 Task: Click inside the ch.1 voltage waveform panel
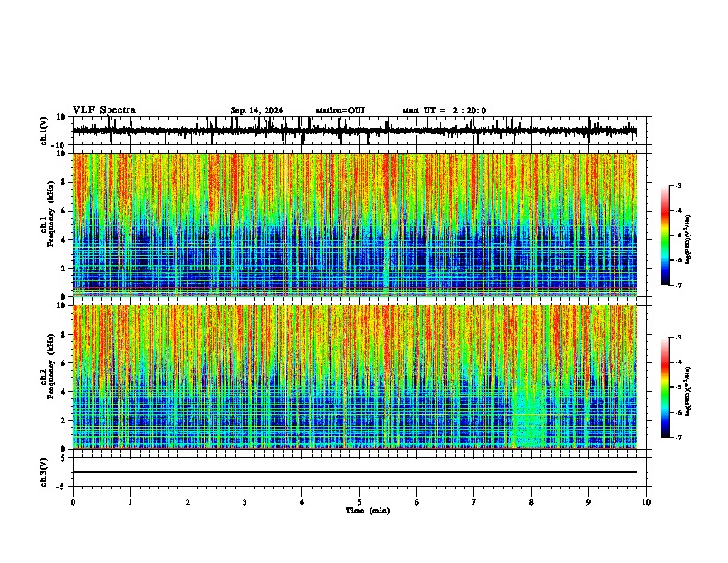[358, 131]
